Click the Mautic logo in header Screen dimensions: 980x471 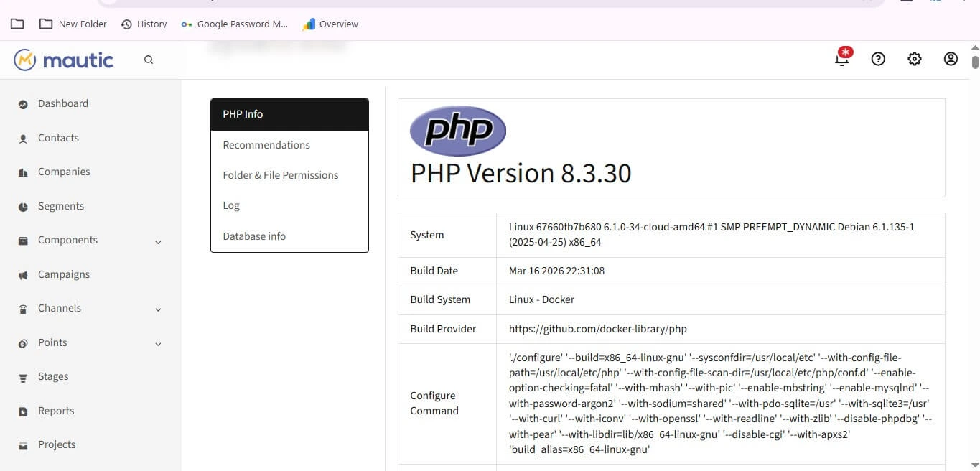63,60
